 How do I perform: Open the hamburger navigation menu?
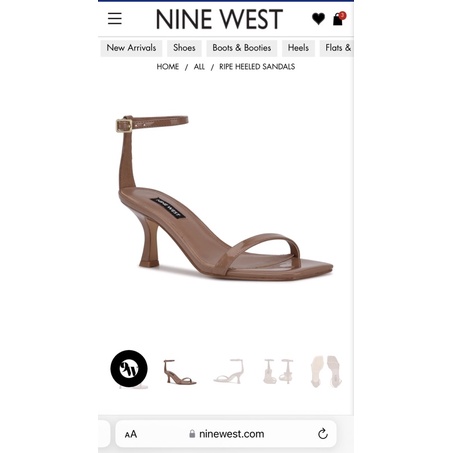click(115, 19)
